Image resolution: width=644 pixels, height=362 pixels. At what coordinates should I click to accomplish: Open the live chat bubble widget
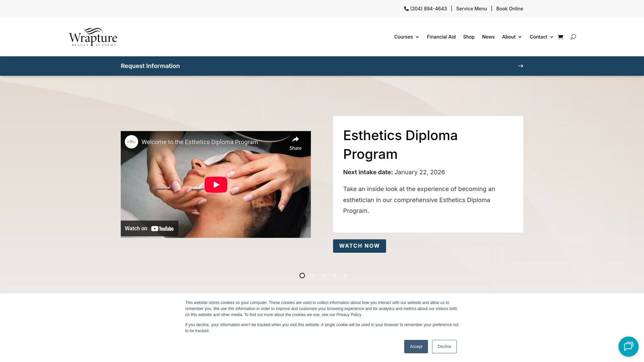(x=628, y=346)
